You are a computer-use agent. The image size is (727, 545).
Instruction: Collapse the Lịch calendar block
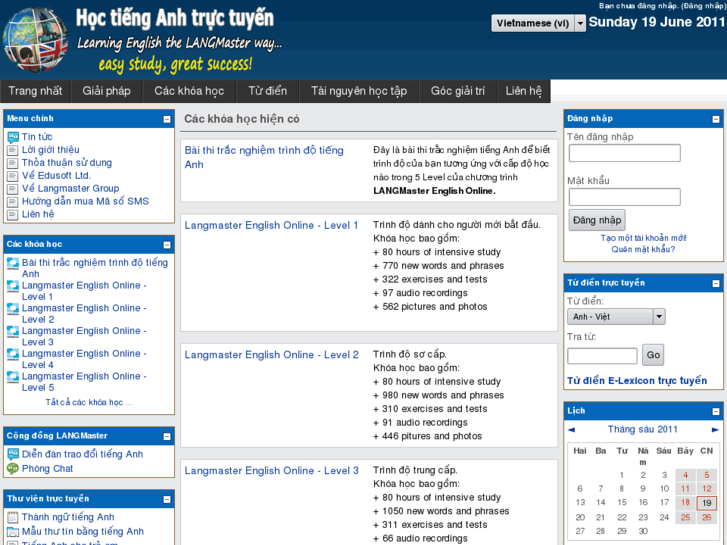tap(716, 411)
